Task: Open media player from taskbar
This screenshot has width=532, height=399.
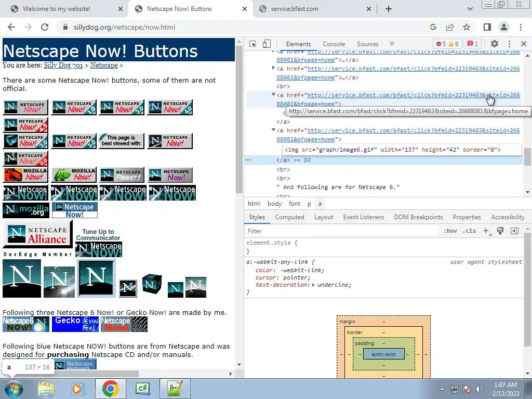Action: (x=77, y=389)
